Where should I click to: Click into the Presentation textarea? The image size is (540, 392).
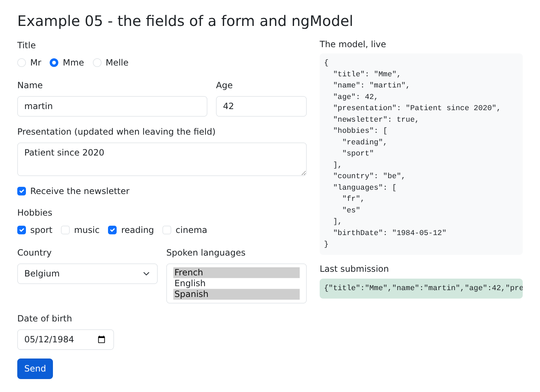(162, 159)
